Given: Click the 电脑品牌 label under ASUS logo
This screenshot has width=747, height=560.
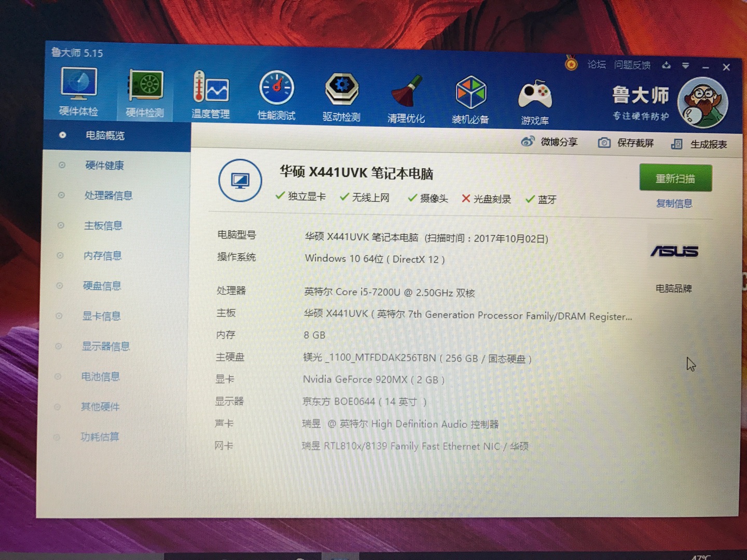Looking at the screenshot, I should tap(673, 288).
